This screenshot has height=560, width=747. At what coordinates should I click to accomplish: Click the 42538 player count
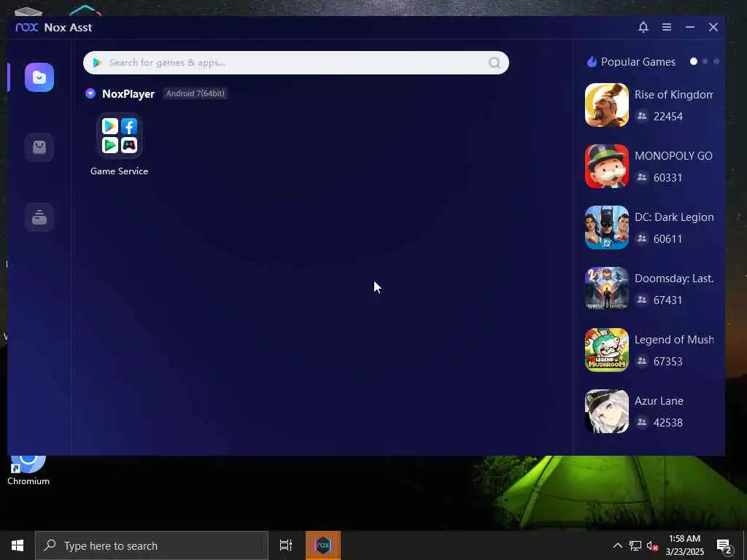tap(668, 422)
